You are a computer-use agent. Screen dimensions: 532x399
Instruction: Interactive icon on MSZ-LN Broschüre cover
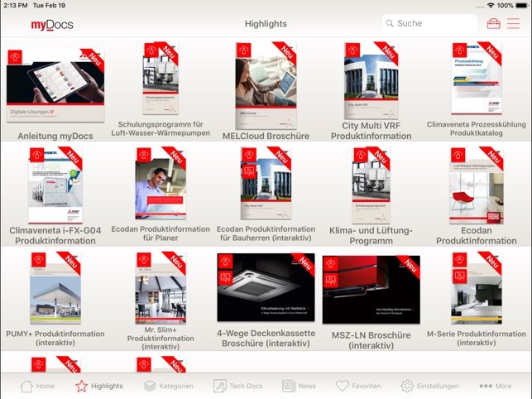(331, 280)
